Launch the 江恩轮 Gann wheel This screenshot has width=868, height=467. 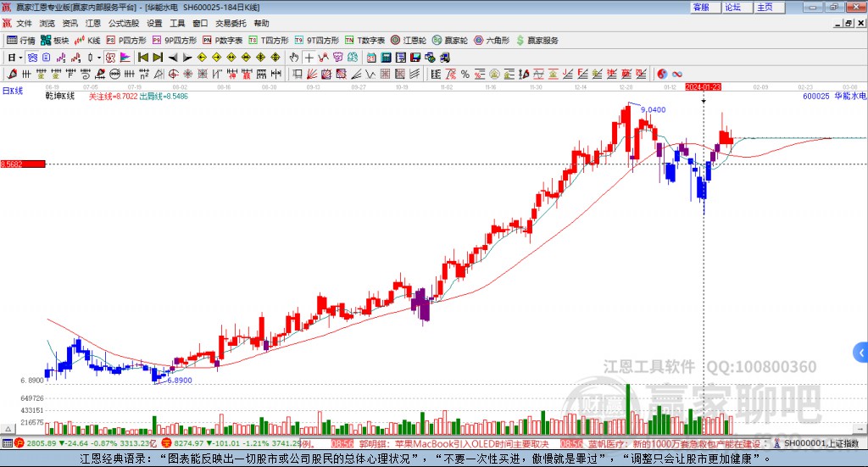coord(409,41)
